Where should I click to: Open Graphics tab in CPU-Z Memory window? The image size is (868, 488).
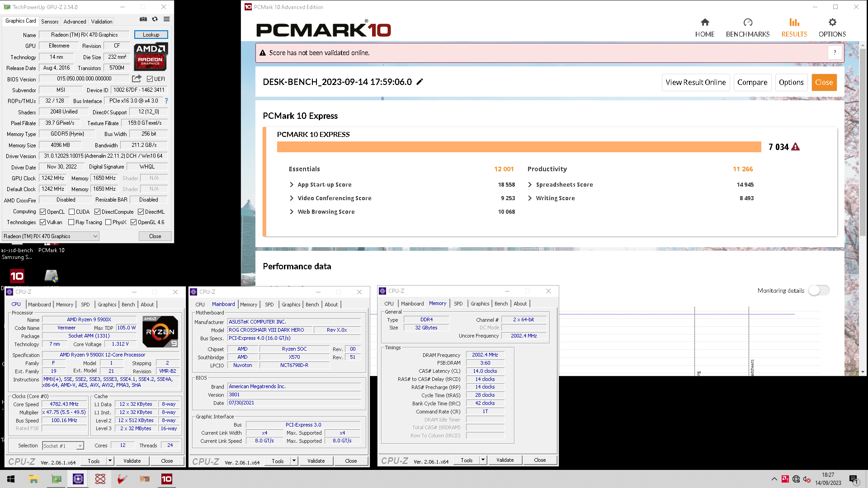pyautogui.click(x=480, y=304)
